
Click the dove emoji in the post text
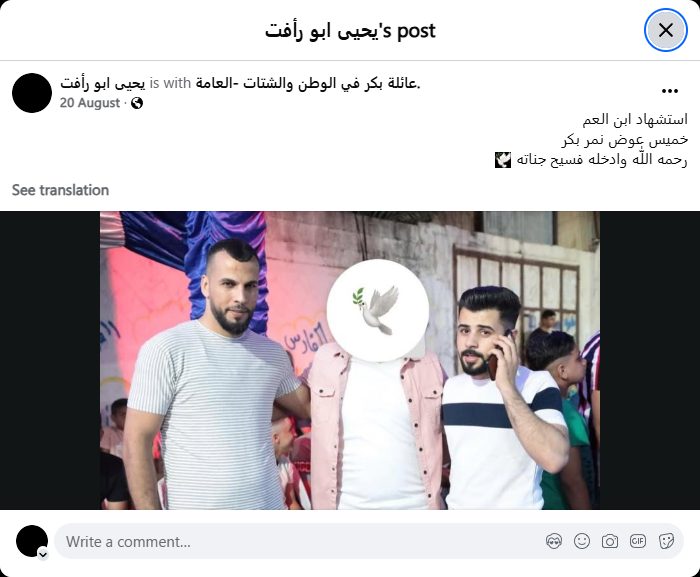503,160
